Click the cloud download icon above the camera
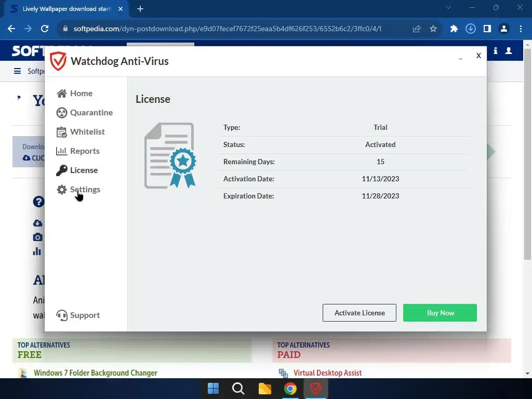The image size is (532, 399). (37, 223)
